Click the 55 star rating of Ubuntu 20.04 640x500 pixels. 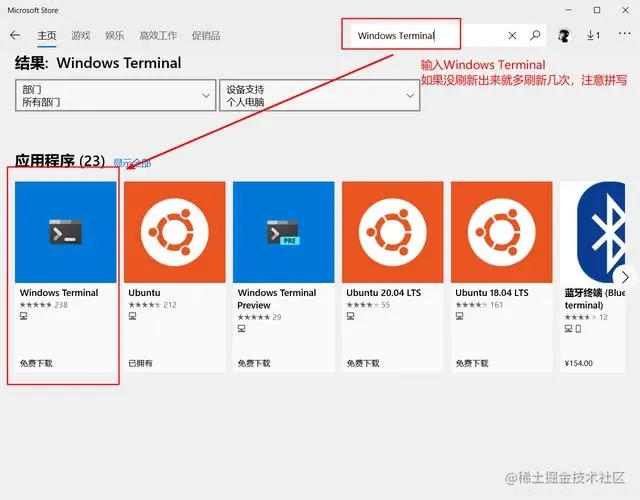tap(368, 304)
